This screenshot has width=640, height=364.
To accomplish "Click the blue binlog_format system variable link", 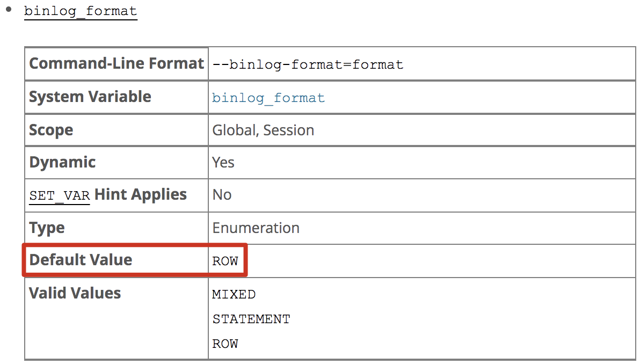I will [268, 98].
